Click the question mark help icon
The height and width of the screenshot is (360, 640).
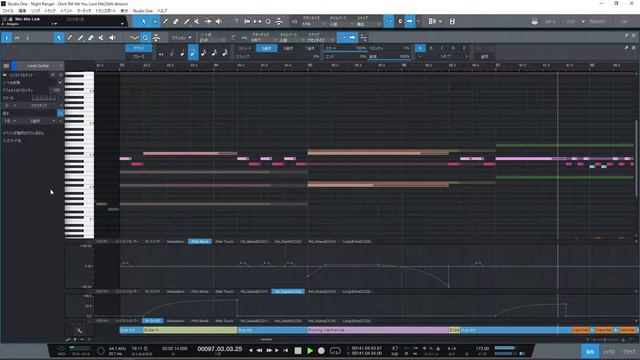pos(236,21)
